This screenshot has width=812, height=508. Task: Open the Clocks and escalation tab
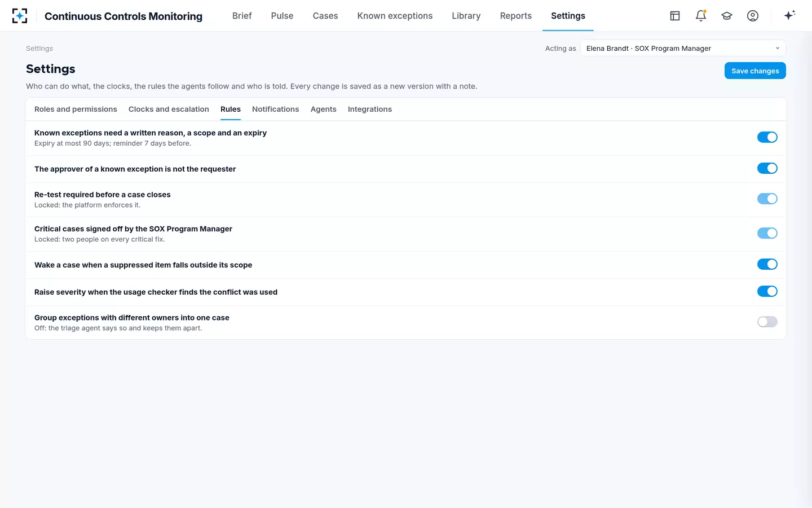[169, 109]
